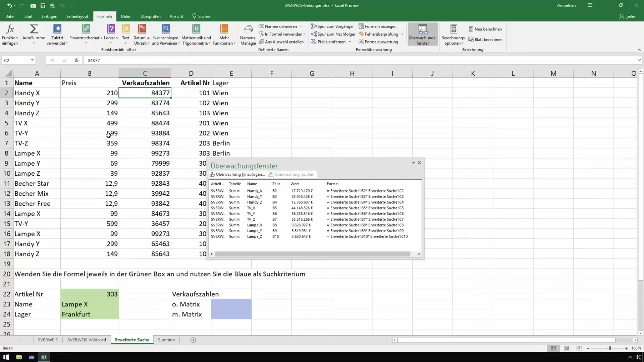This screenshot has width=644, height=362.
Task: Switch to Page Break Preview icon
Action: coord(579,348)
